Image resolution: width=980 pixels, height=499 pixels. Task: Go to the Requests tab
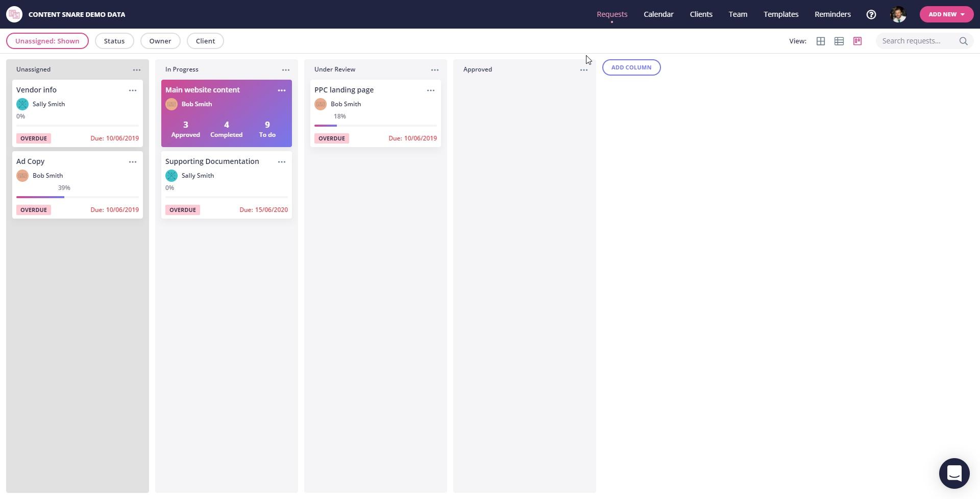[x=612, y=14]
